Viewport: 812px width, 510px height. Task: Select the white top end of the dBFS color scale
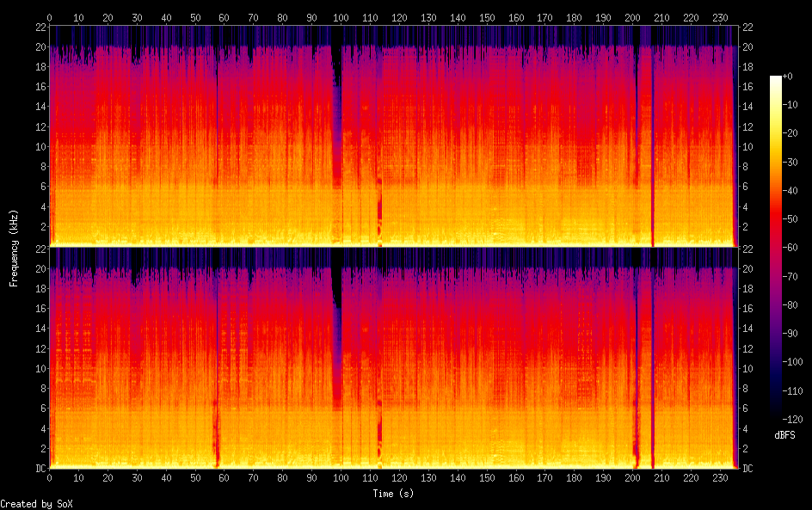pos(776,78)
